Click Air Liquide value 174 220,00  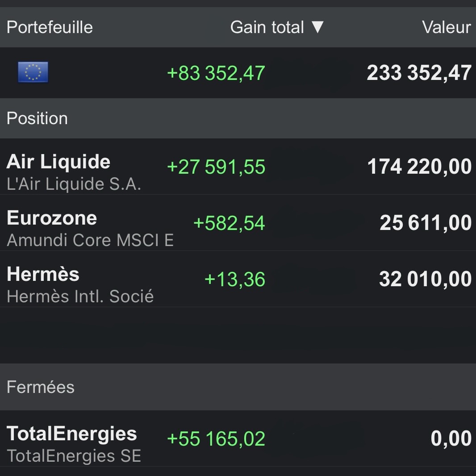pos(420,167)
